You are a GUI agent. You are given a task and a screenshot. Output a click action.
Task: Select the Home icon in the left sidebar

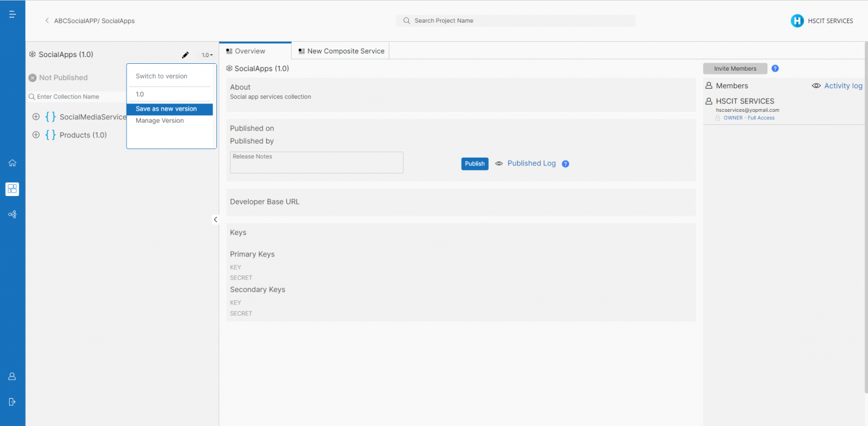12,163
